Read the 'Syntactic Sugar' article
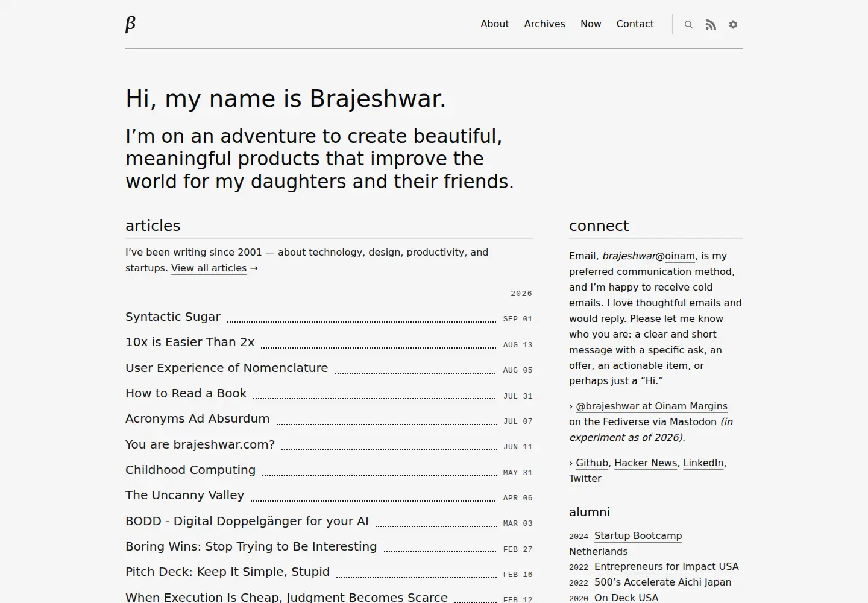Image resolution: width=868 pixels, height=603 pixels. pos(173,317)
